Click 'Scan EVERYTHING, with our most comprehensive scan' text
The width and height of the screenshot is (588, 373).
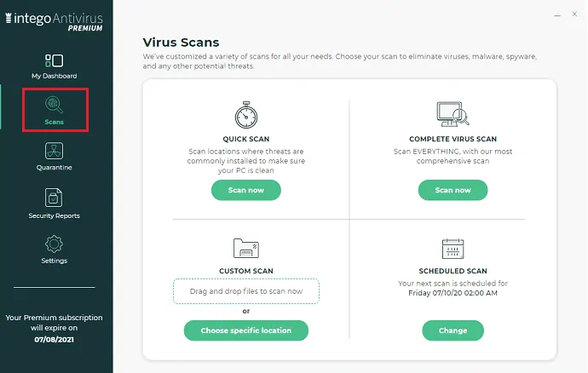point(453,157)
